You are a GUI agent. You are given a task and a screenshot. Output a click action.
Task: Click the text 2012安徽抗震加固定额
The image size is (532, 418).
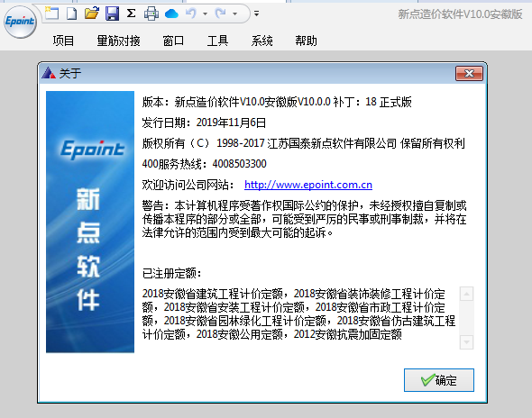pyautogui.click(x=348, y=334)
